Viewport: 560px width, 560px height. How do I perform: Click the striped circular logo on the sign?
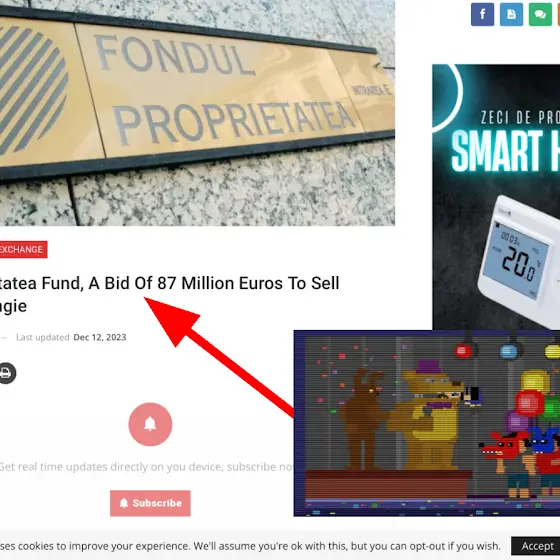coord(32,91)
